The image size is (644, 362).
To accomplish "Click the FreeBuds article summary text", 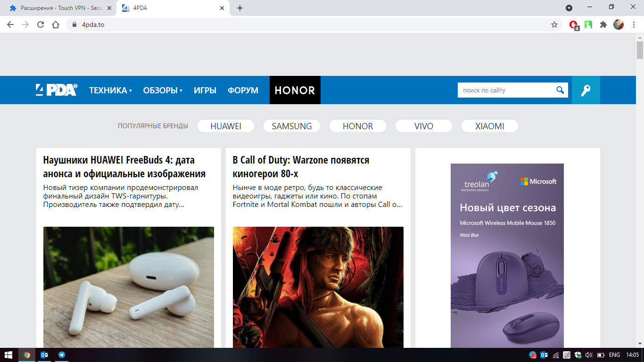I will tap(121, 196).
